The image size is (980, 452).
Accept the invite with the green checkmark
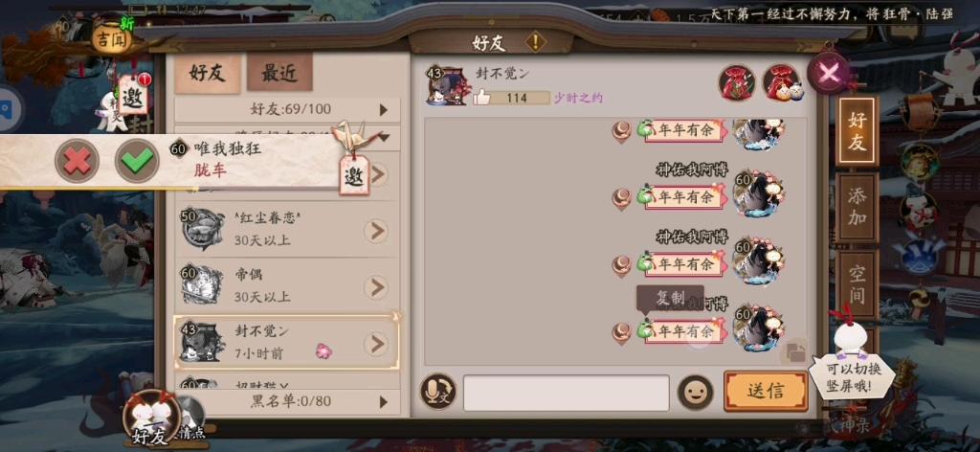click(x=137, y=161)
